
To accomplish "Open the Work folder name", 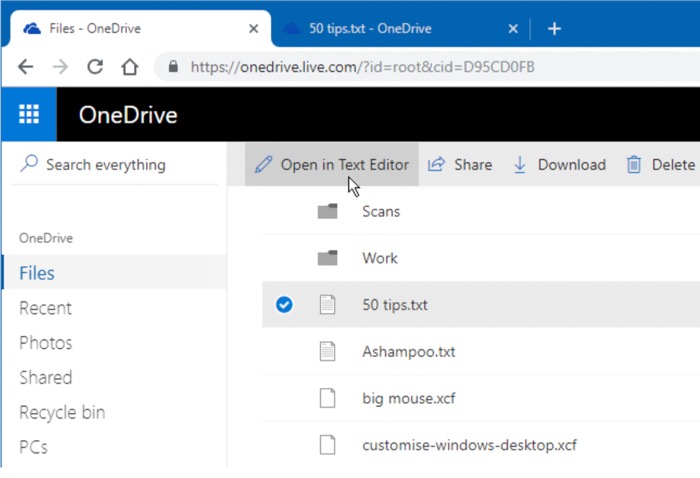I will [379, 258].
